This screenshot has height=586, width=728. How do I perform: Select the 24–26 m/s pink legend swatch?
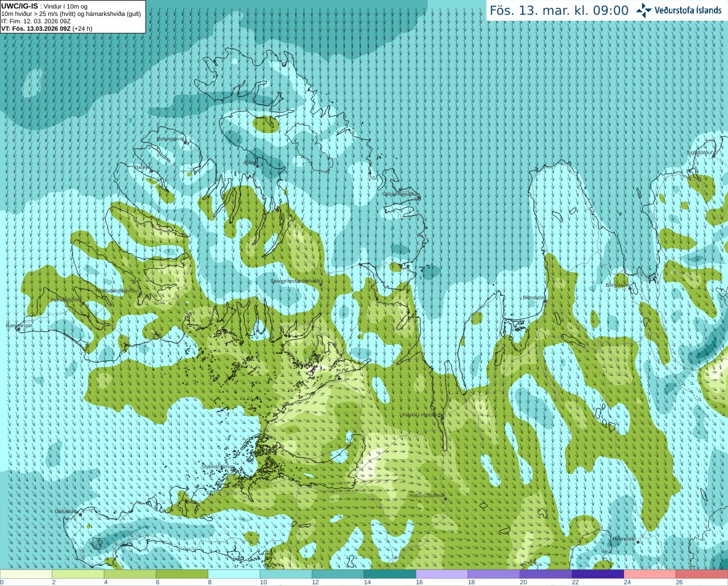650,574
